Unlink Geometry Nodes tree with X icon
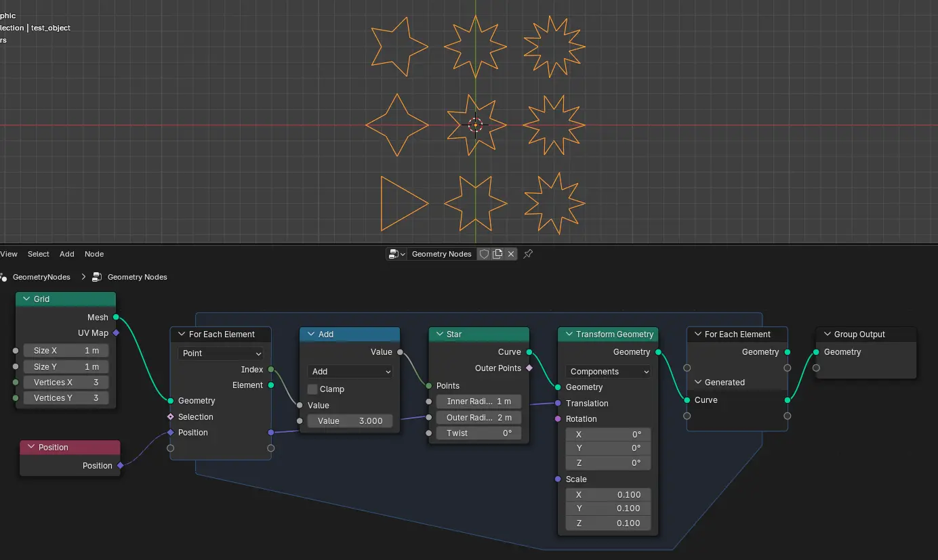The height and width of the screenshot is (560, 938). coord(511,254)
